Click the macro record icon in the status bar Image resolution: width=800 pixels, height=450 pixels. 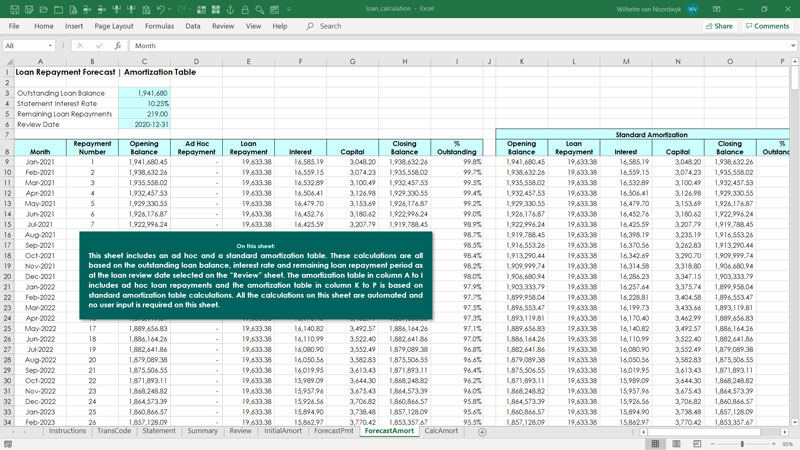coord(8,444)
